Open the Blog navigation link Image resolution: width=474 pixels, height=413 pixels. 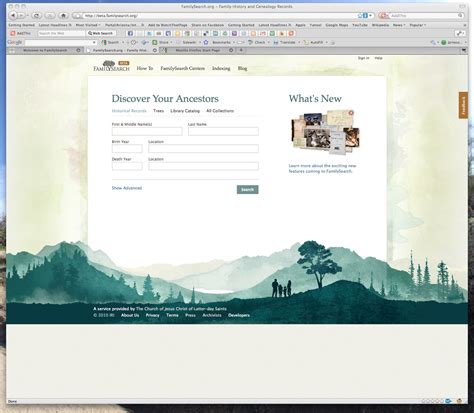(242, 68)
